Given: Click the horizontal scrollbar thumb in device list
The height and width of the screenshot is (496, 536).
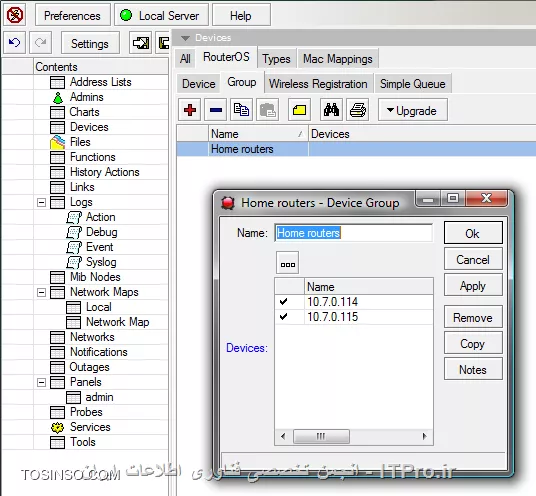Looking at the screenshot, I should (x=321, y=437).
